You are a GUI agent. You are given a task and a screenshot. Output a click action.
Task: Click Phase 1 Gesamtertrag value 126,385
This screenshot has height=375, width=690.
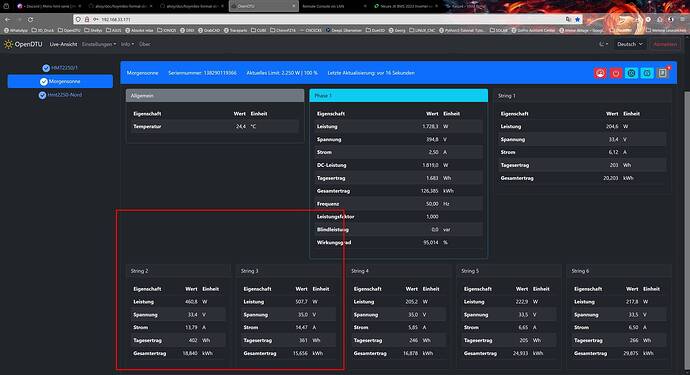tap(429, 191)
